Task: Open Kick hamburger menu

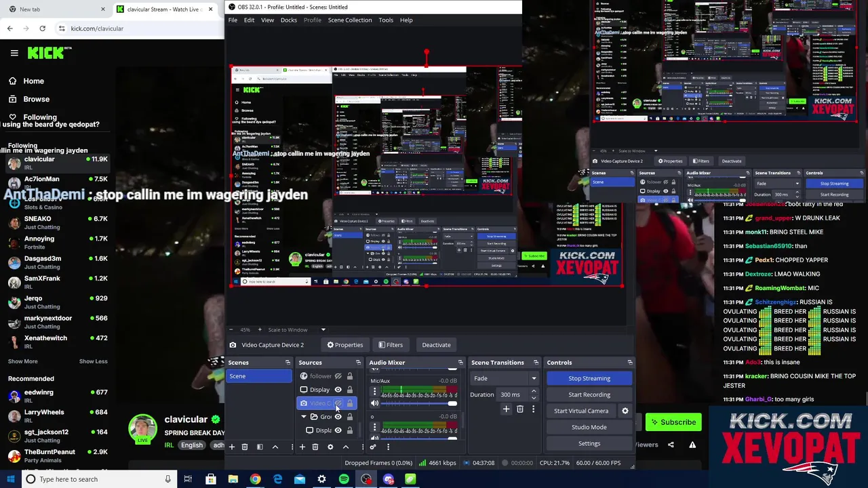Action: [14, 53]
